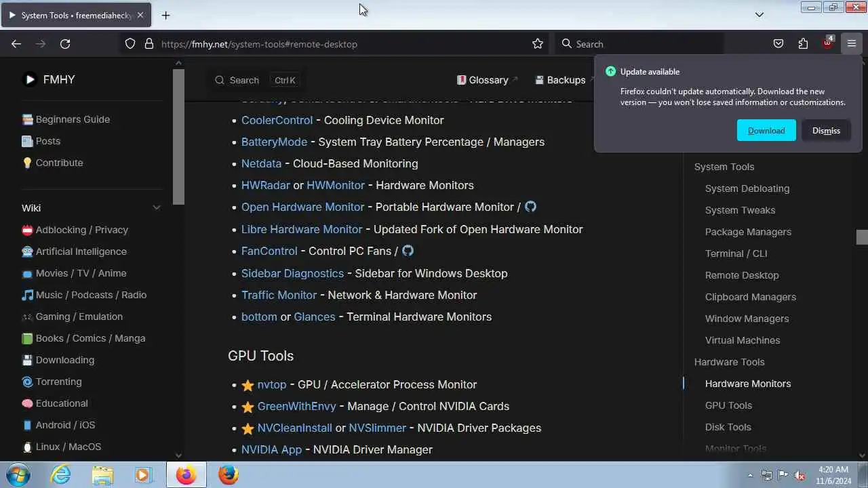Screen dimensions: 868x488
Task: Bookmark this page with the star icon
Action: 538,44
